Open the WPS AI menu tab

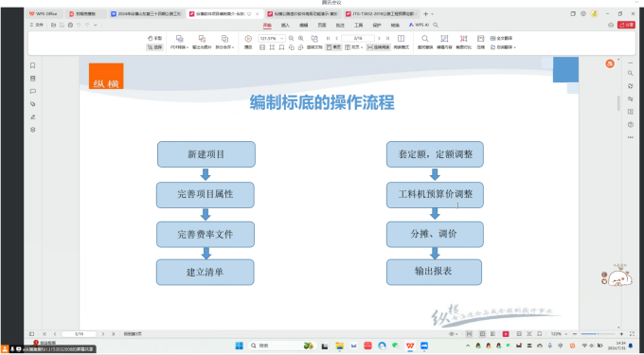(x=419, y=25)
